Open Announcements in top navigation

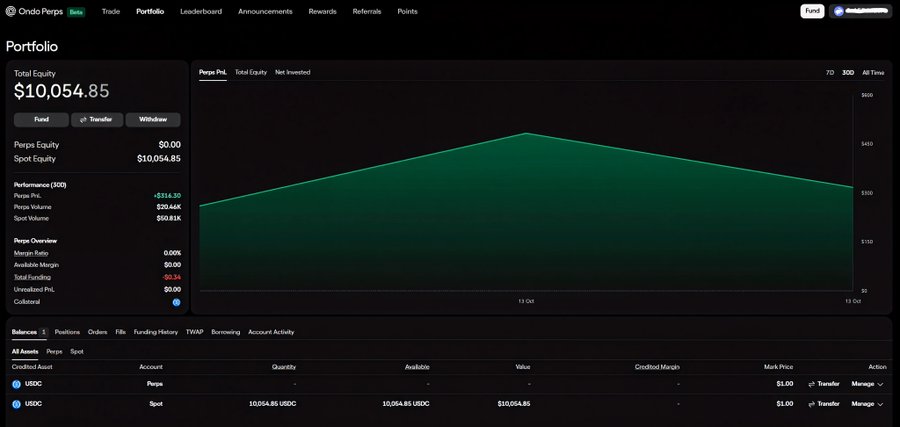coord(265,11)
